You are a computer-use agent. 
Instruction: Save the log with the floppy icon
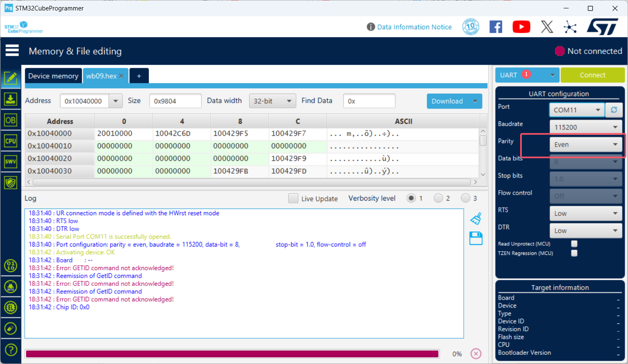(x=476, y=238)
